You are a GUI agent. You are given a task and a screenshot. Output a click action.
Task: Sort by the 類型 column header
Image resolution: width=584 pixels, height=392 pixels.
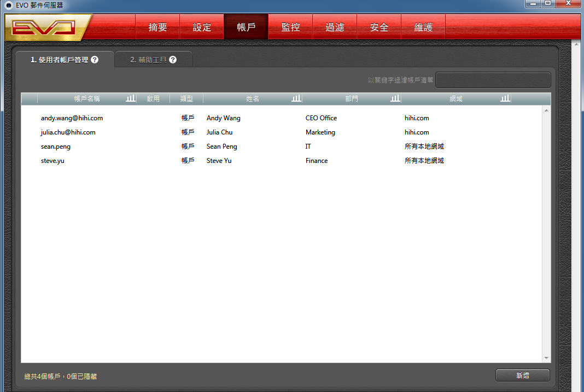(x=186, y=99)
